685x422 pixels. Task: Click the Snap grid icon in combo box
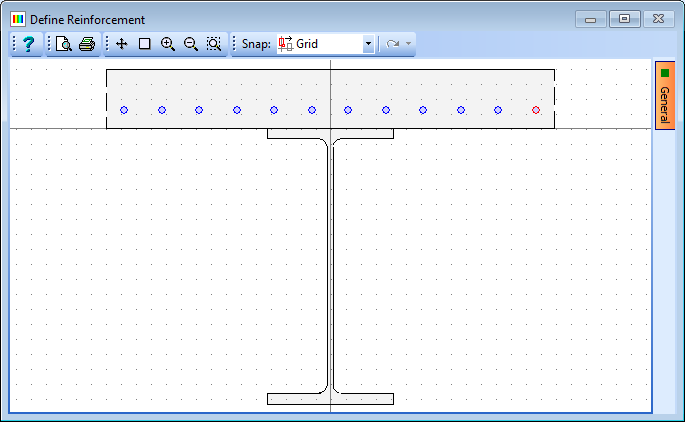[x=286, y=44]
